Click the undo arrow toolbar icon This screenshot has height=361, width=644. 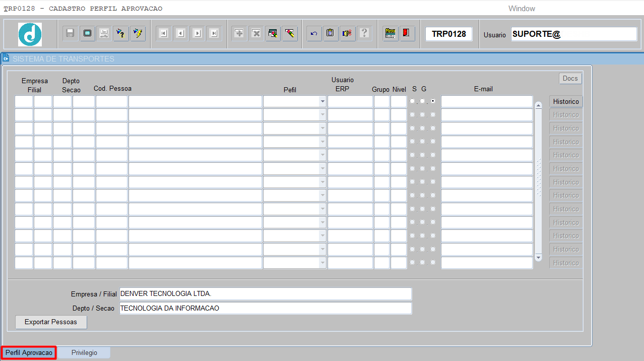(314, 33)
